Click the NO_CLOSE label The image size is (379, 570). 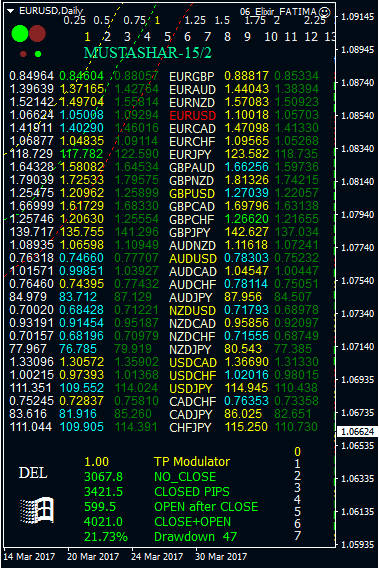[x=185, y=477]
